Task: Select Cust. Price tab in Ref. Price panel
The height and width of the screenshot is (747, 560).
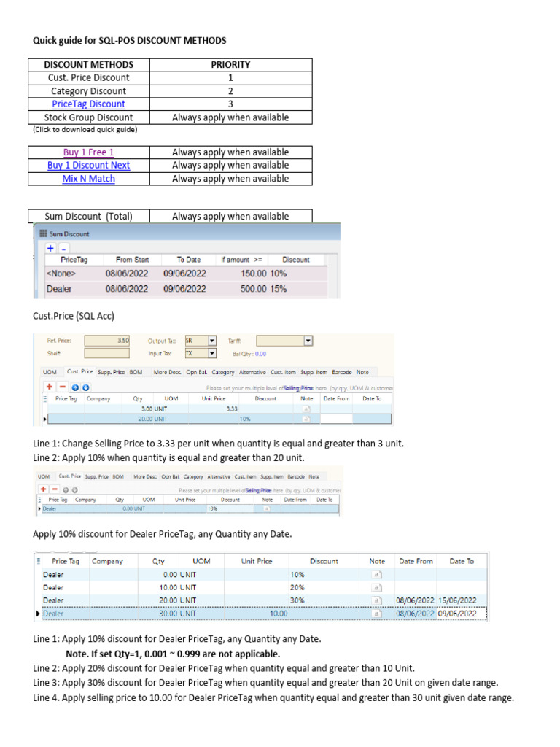Action: (x=80, y=371)
